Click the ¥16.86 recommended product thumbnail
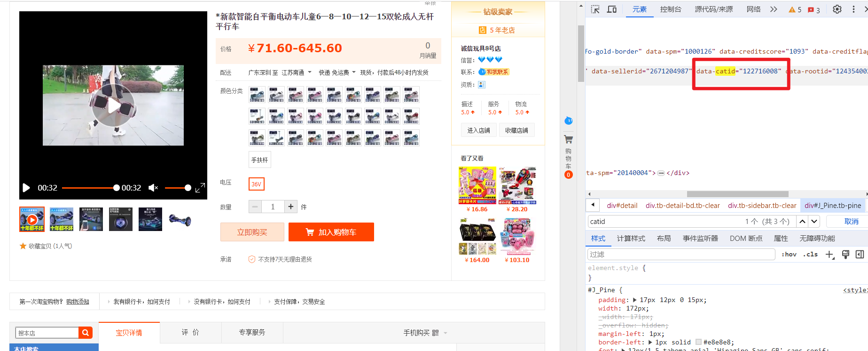868x351 pixels. 477,185
